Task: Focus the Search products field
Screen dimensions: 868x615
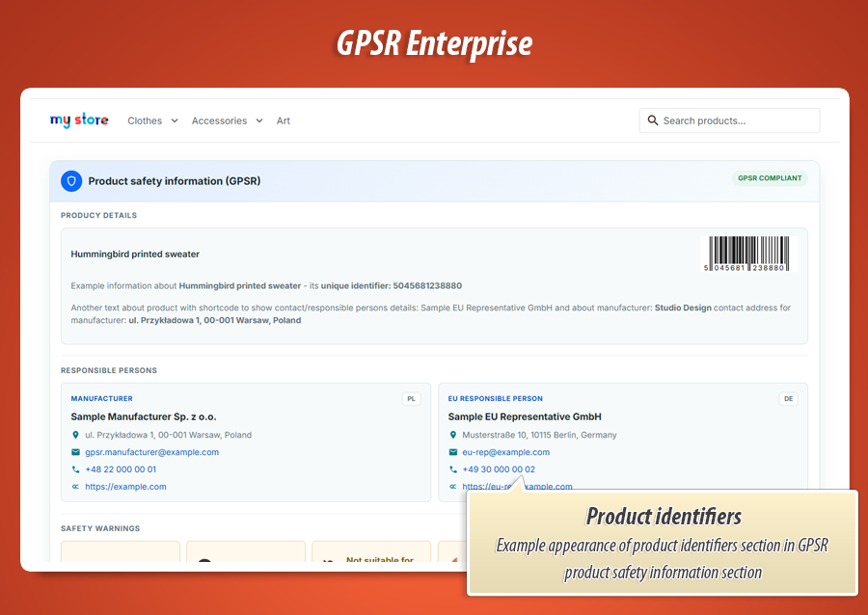Action: click(730, 120)
